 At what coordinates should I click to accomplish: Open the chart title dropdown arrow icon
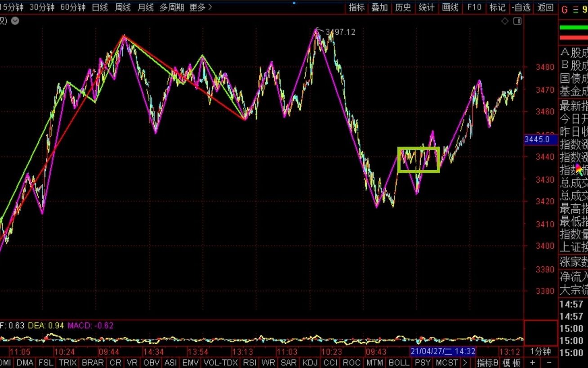click(15, 21)
